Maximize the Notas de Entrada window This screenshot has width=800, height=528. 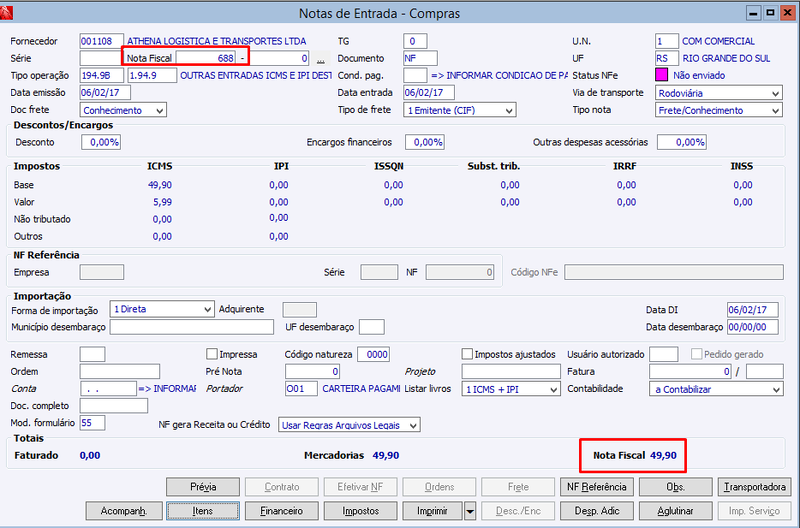pos(770,13)
